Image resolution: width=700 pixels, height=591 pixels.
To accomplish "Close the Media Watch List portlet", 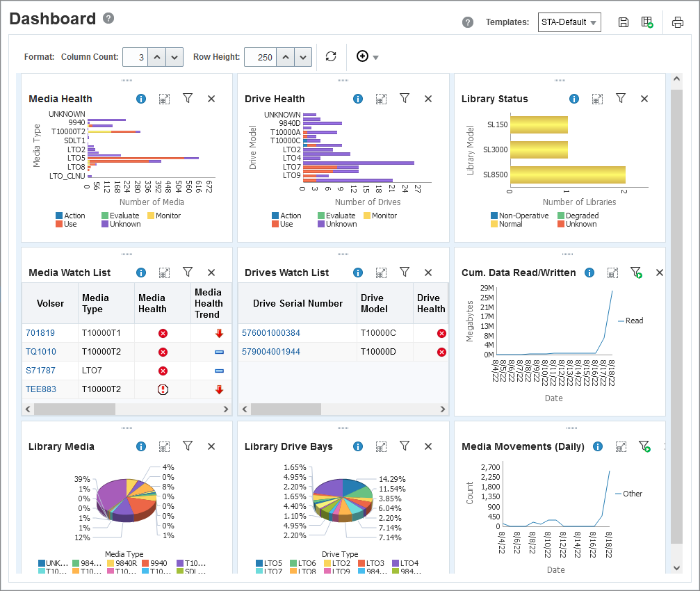I will tap(211, 273).
